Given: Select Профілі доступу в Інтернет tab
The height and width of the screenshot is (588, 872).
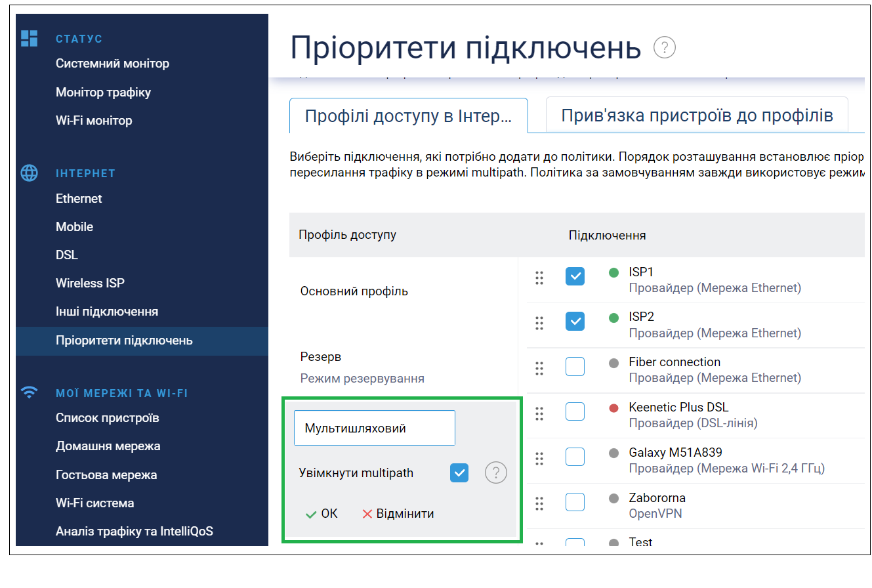Looking at the screenshot, I should (408, 117).
